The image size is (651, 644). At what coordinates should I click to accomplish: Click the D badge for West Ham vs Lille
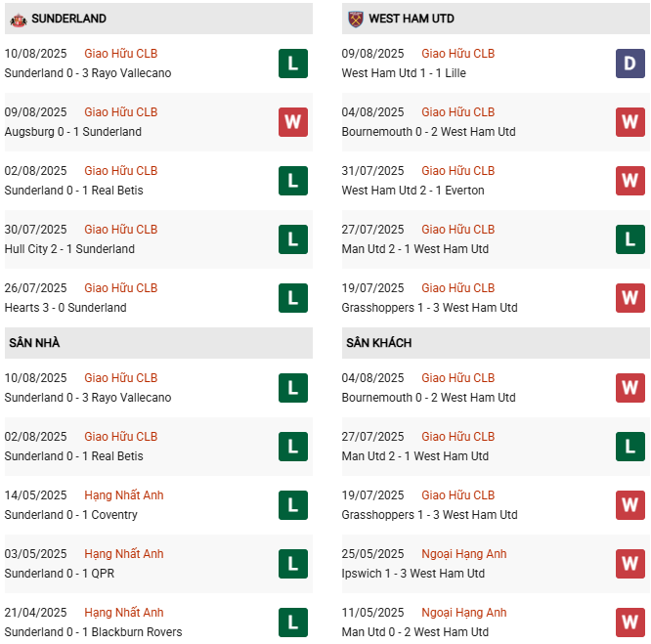point(629,64)
